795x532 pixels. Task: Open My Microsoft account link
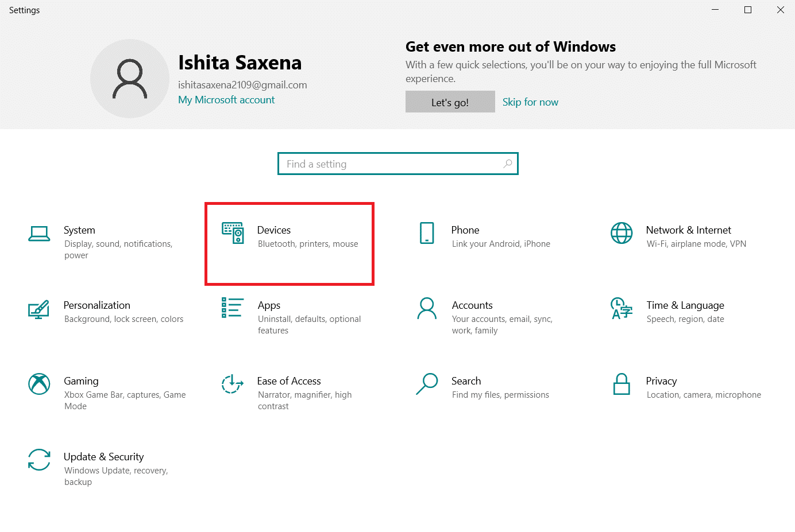226,100
